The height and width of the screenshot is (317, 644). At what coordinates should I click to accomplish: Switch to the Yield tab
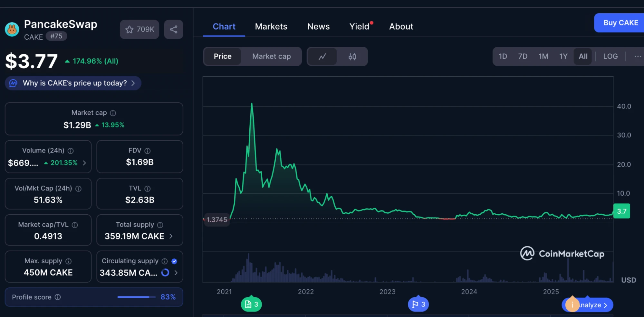tap(359, 26)
